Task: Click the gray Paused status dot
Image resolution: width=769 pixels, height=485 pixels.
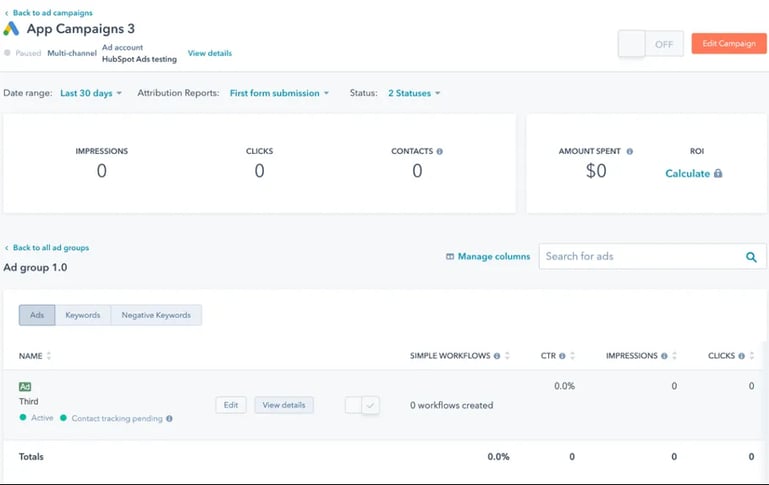Action: click(7, 53)
